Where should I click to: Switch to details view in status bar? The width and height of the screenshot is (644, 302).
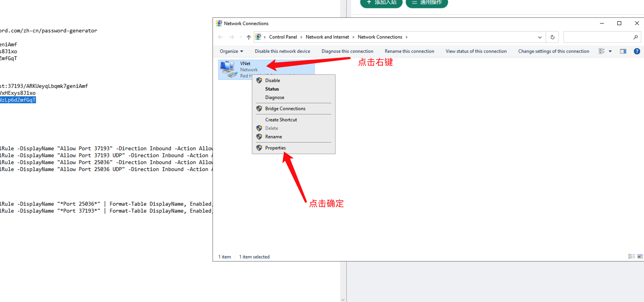631,257
